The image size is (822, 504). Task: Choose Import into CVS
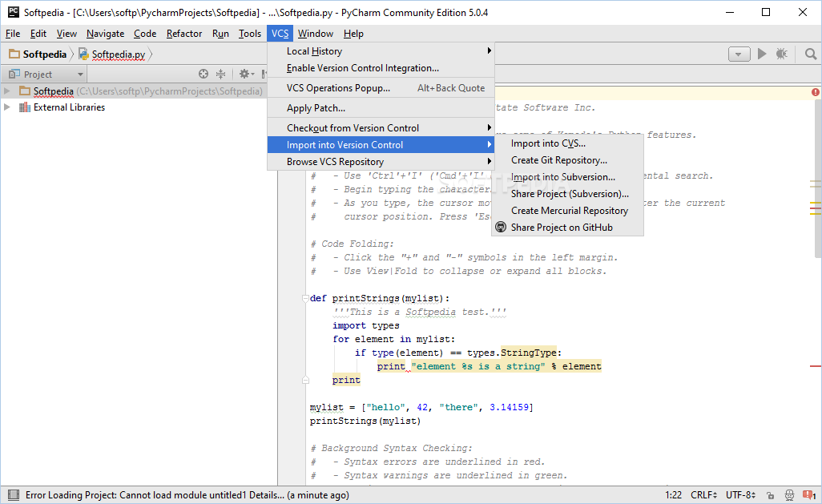567,143
